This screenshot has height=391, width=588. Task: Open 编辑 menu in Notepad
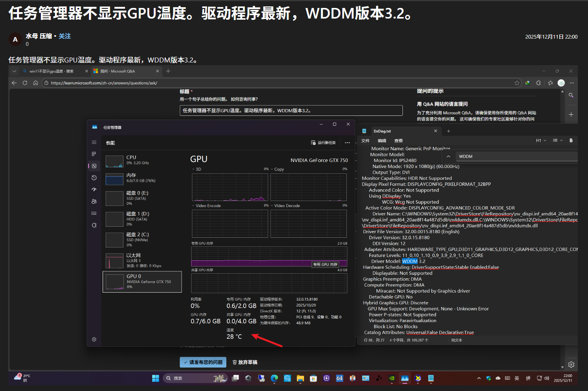382,141
